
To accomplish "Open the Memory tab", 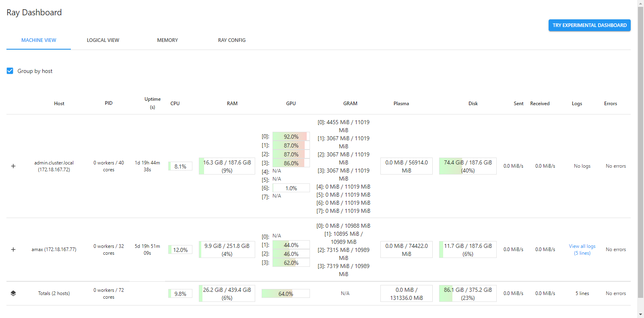I will pyautogui.click(x=167, y=40).
